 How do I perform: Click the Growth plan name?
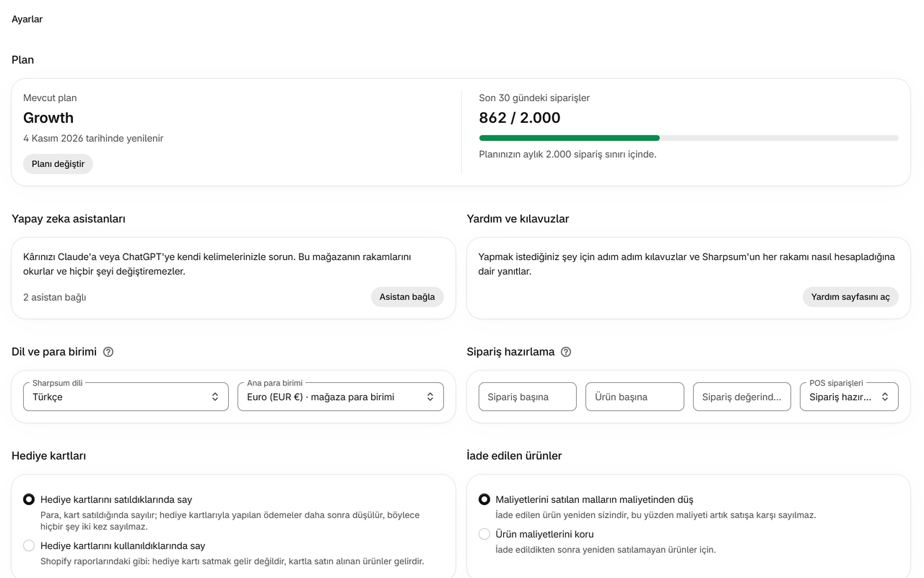[x=48, y=118]
